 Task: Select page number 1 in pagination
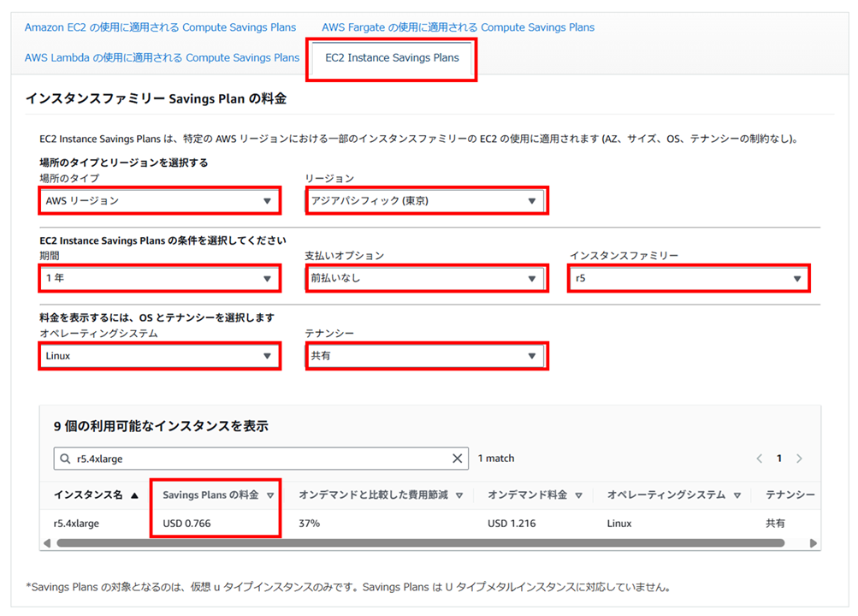[x=779, y=459]
